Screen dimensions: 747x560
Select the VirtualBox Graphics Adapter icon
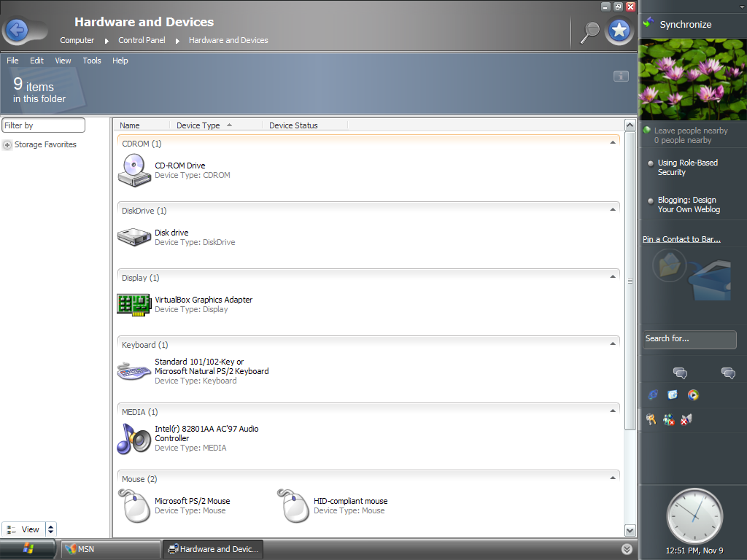(x=133, y=304)
